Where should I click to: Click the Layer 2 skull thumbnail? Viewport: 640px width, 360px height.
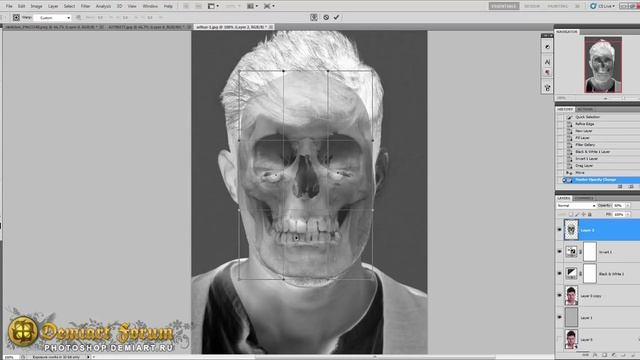tap(571, 230)
